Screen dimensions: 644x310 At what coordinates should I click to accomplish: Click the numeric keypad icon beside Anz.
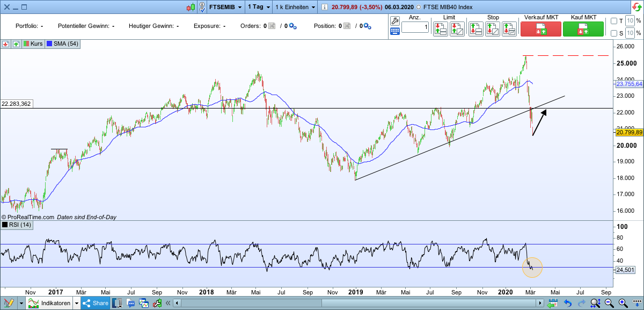coord(394,31)
